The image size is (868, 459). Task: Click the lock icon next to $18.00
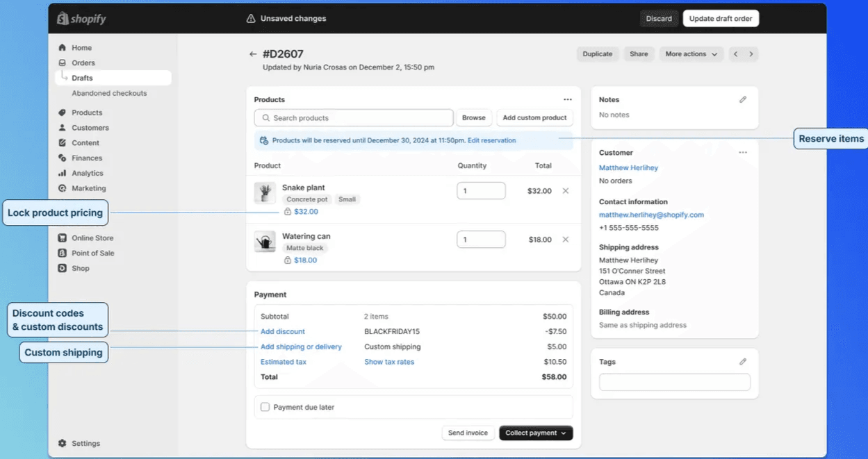tap(288, 260)
